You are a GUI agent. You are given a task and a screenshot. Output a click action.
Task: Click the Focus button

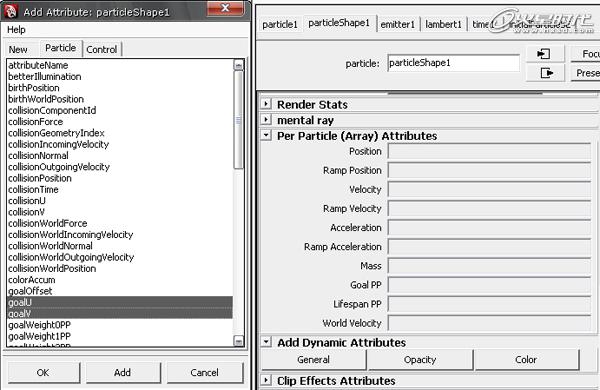585,54
